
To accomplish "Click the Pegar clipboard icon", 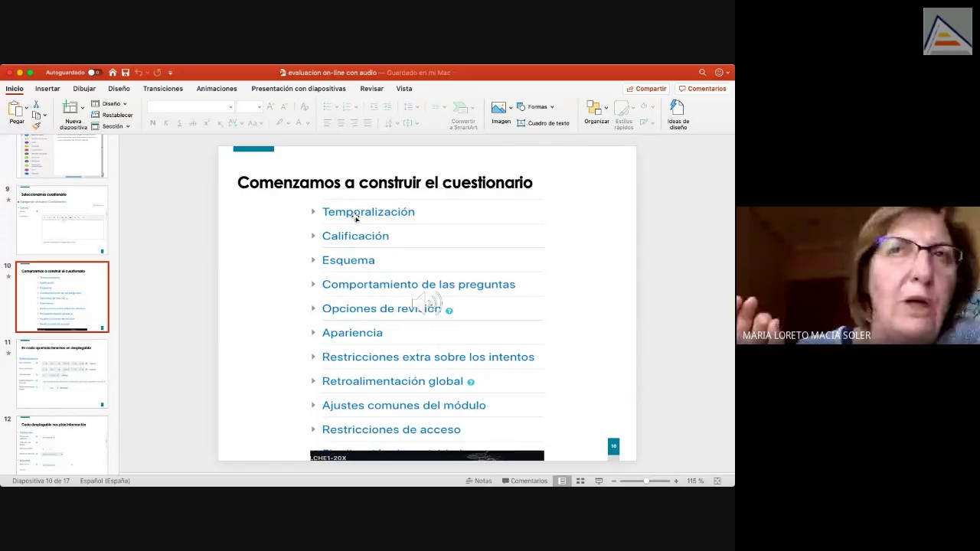I will [x=15, y=110].
